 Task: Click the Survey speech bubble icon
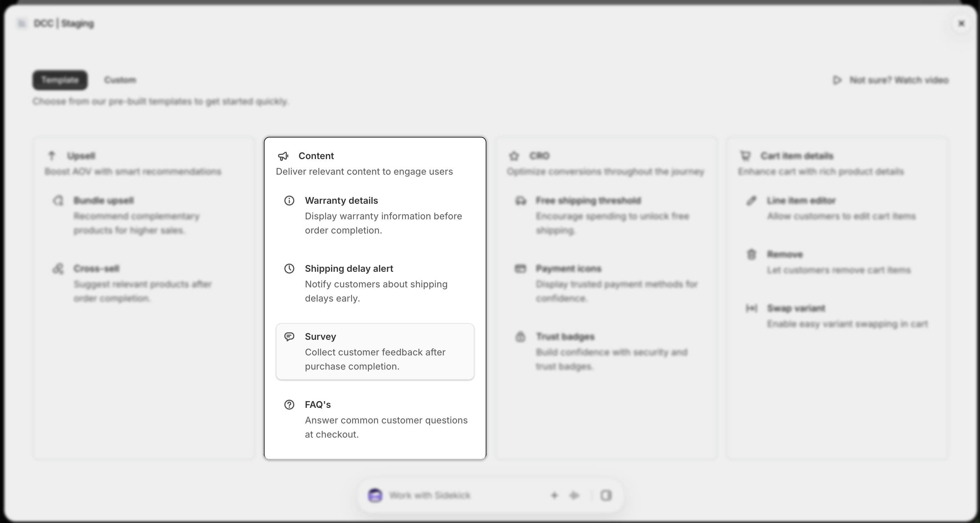pos(289,337)
